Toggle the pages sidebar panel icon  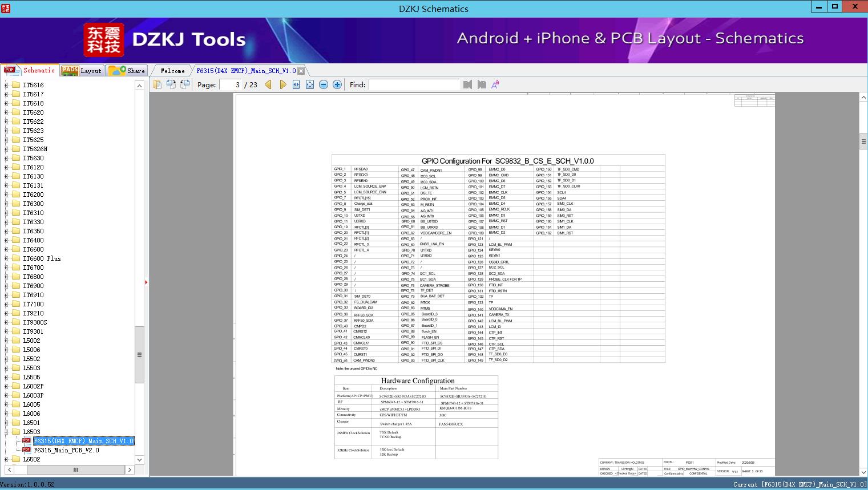click(x=158, y=84)
